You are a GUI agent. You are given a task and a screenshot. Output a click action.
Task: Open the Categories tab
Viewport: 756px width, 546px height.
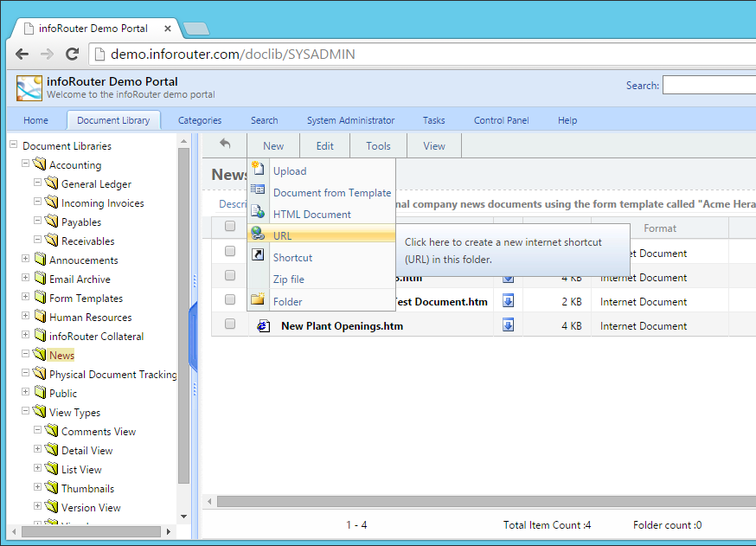[200, 120]
